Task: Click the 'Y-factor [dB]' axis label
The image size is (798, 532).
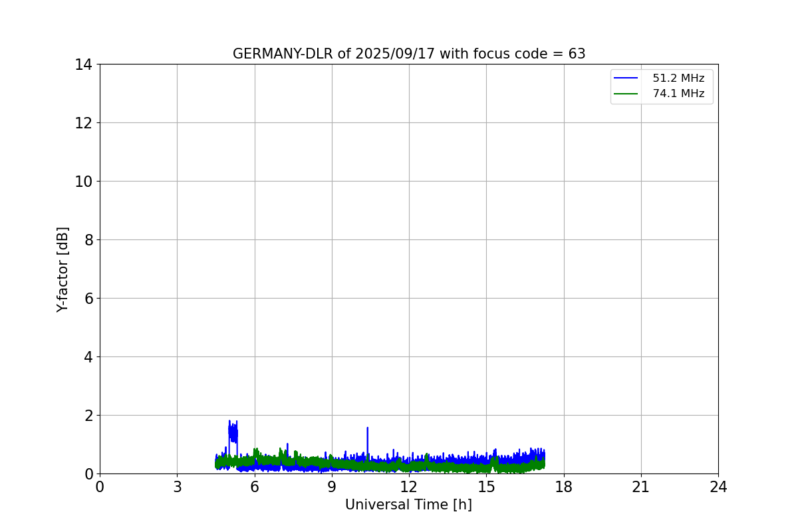Action: click(x=63, y=269)
